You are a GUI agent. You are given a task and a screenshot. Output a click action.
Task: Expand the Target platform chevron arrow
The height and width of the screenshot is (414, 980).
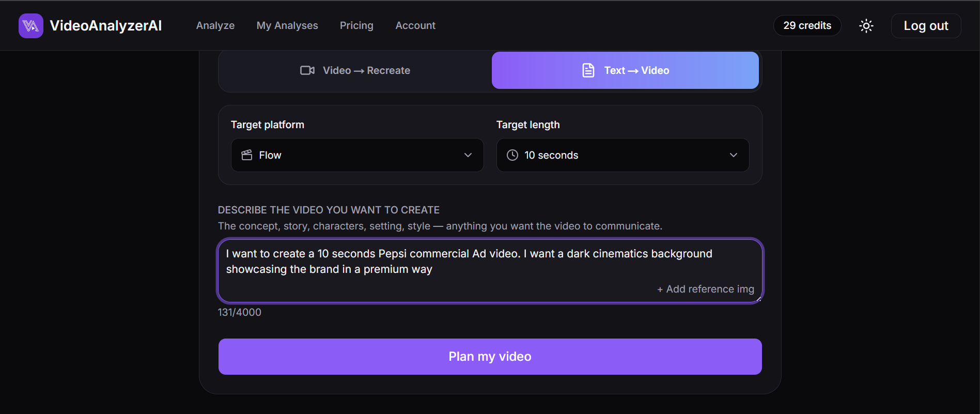pyautogui.click(x=468, y=155)
